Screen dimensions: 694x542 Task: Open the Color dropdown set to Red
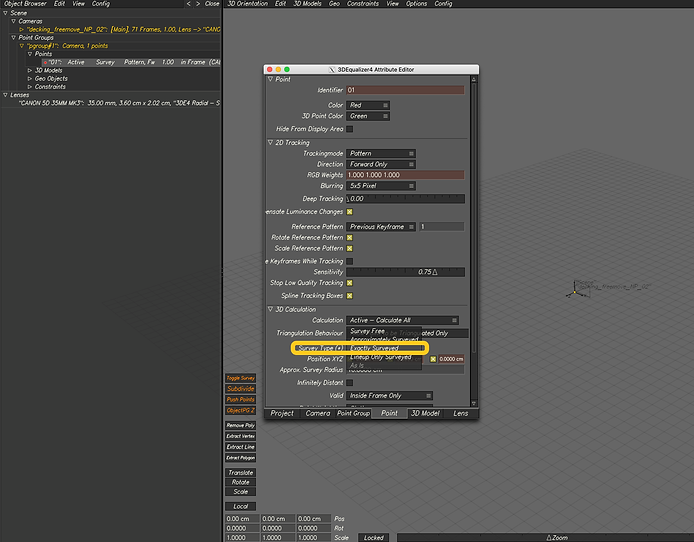click(x=368, y=105)
